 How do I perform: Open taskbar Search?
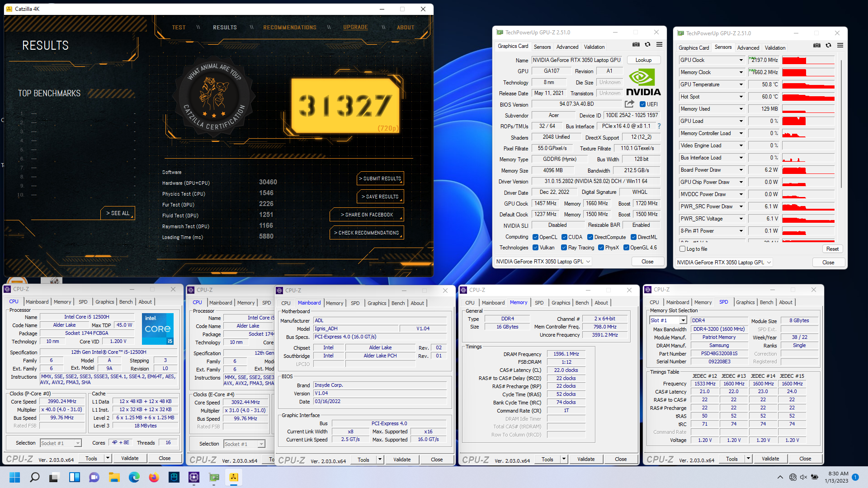pos(34,477)
